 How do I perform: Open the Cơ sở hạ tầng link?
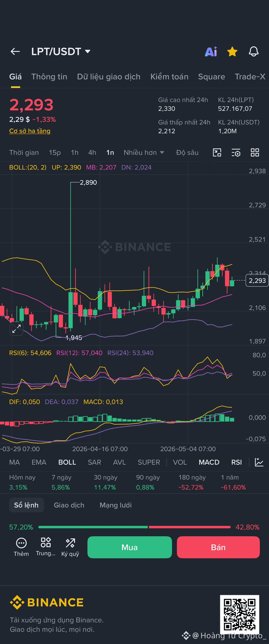click(x=30, y=131)
